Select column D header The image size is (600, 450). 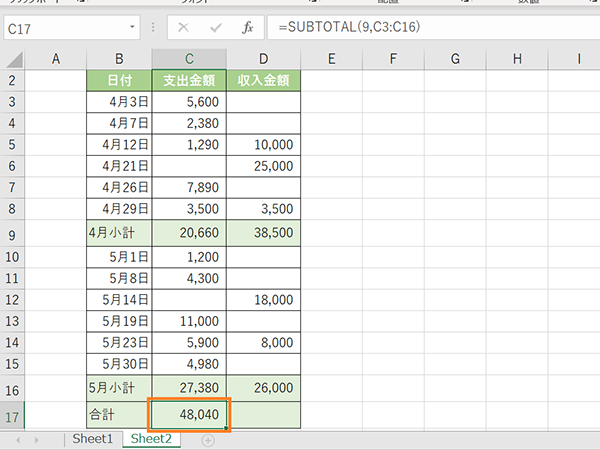coord(263,60)
